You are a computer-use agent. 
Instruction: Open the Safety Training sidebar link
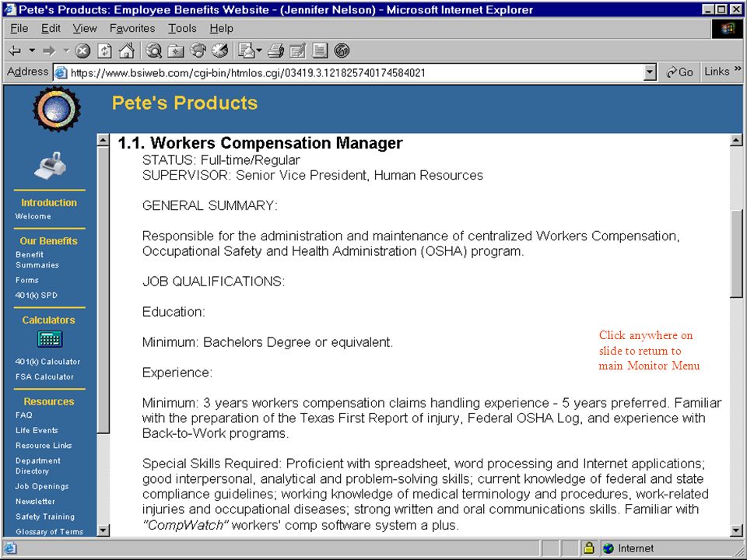click(x=45, y=516)
